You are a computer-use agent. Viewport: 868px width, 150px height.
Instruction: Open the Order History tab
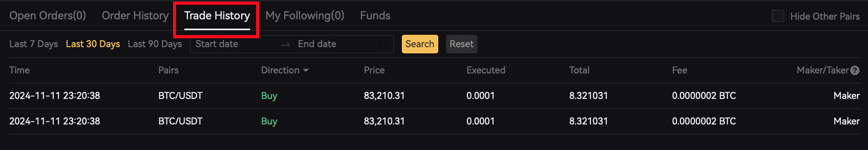[135, 16]
